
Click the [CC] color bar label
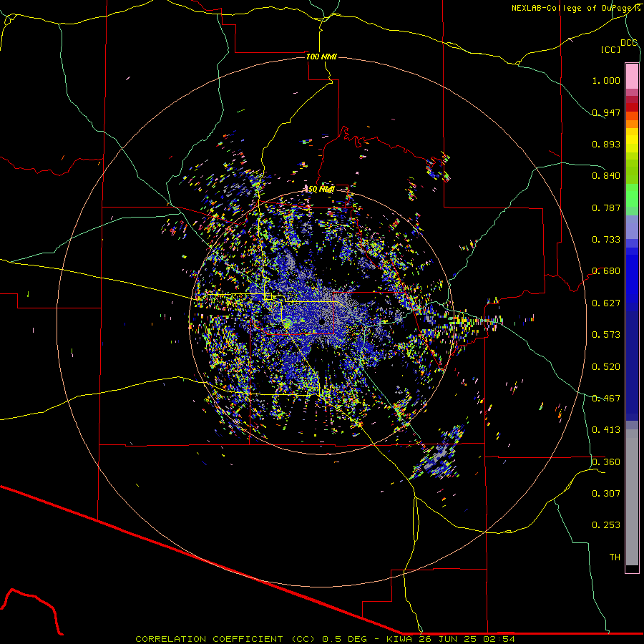(x=610, y=49)
